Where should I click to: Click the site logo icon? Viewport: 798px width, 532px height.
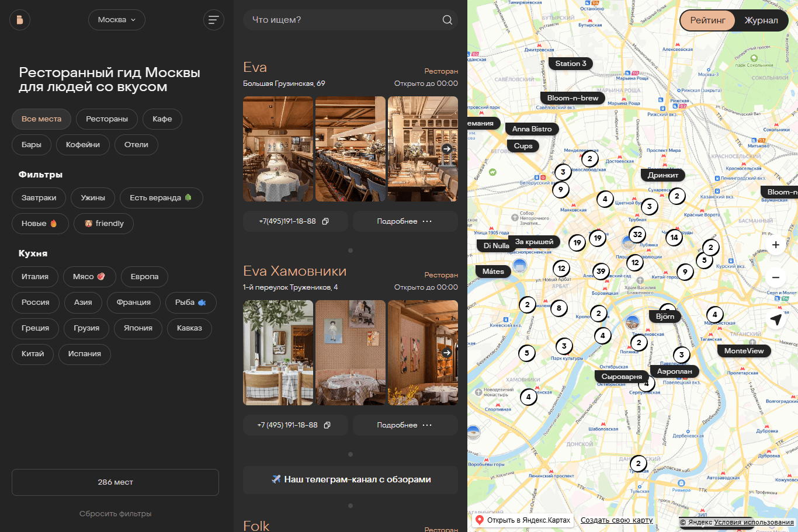pos(19,20)
